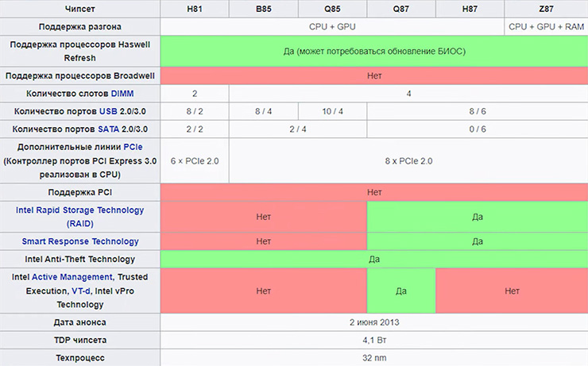Click the '0 / 6' SATA ports cell

pyautogui.click(x=478, y=129)
